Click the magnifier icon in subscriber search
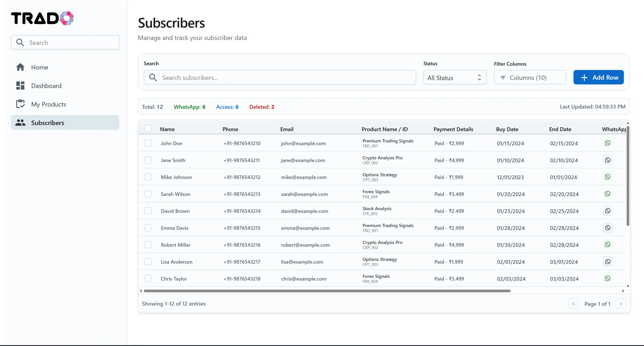The image size is (644, 346). click(153, 77)
